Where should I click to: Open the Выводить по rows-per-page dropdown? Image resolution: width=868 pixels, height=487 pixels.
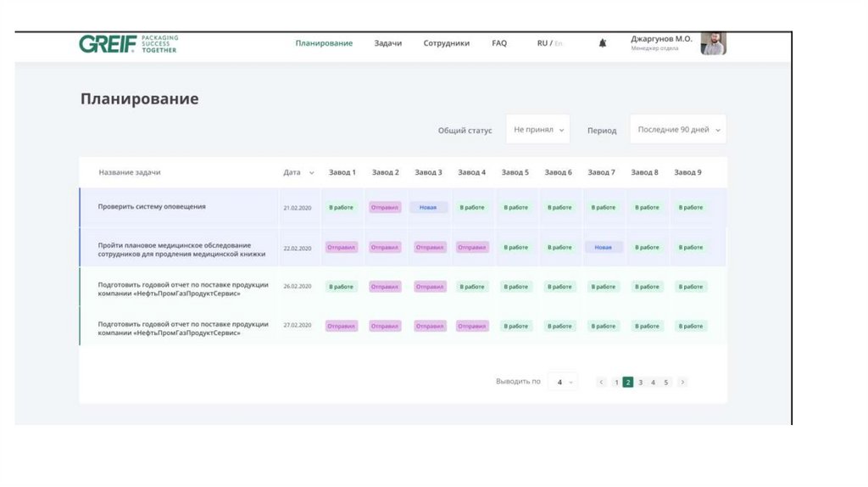(x=562, y=383)
